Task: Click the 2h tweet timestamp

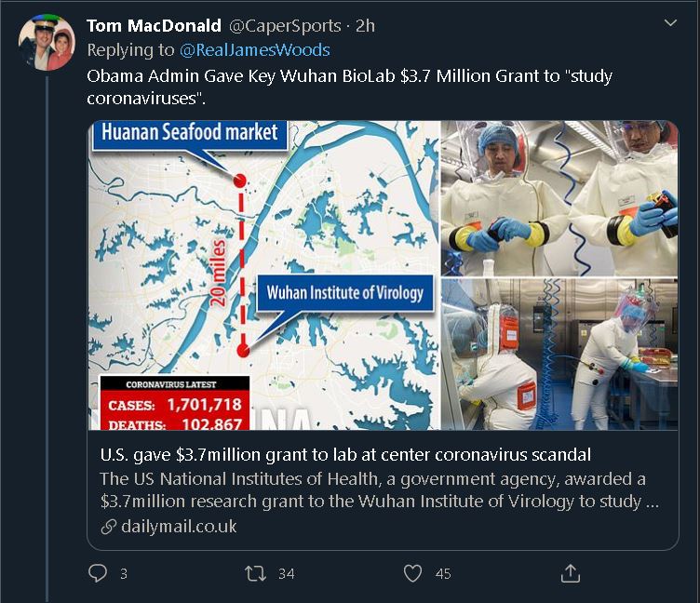Action: coord(364,25)
